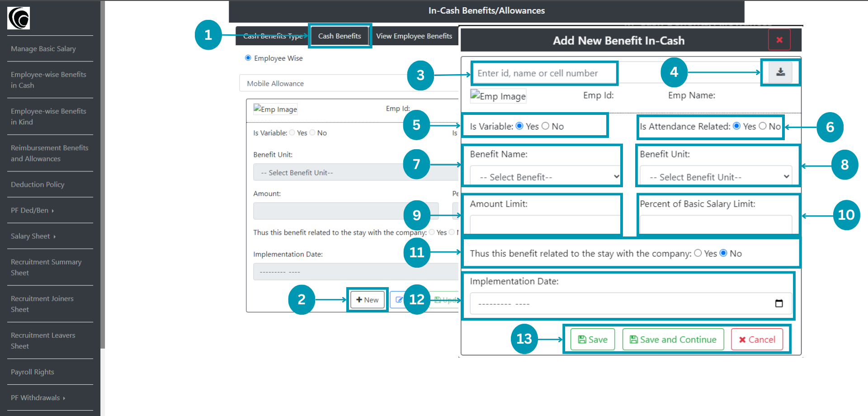Open the Select Benefit dropdown

pyautogui.click(x=546, y=177)
